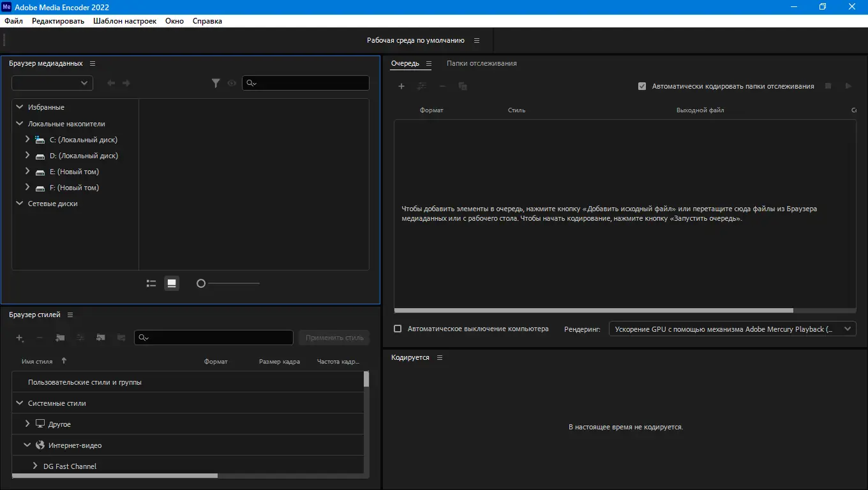
Task: Click the globe icon beside Интернет-видео
Action: click(x=40, y=445)
